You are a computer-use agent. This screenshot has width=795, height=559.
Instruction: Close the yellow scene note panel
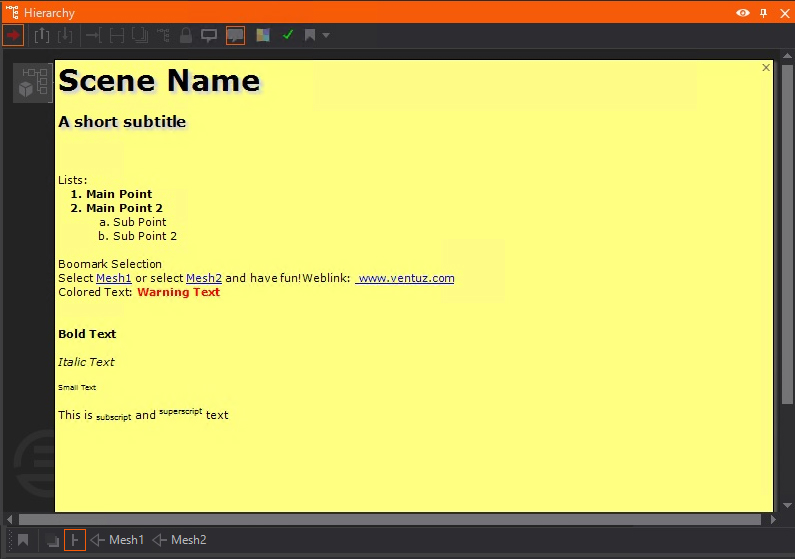pyautogui.click(x=766, y=68)
